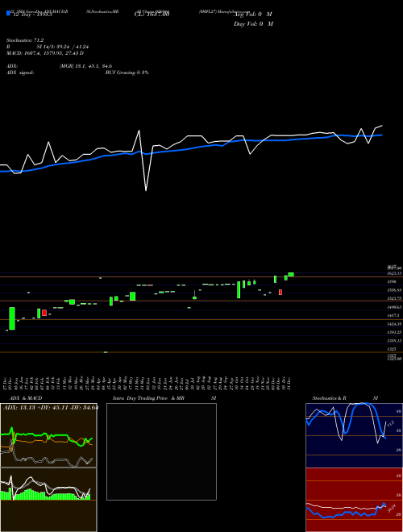Image resolution: width=403 pixels, height=532 pixels.
Task: Click the empty Intra Day Trading Price chart box
Action: [x=161, y=451]
